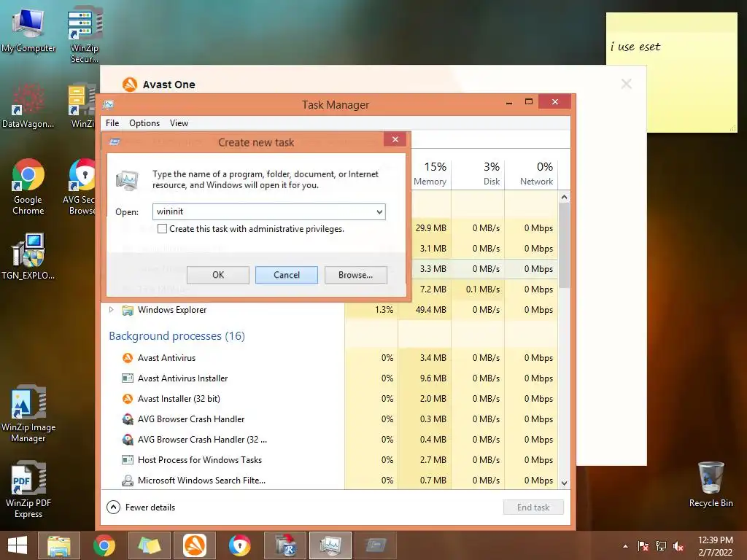Viewport: 747px width, 560px height.
Task: Open TGN_EXPLO desktop icon
Action: [28, 256]
